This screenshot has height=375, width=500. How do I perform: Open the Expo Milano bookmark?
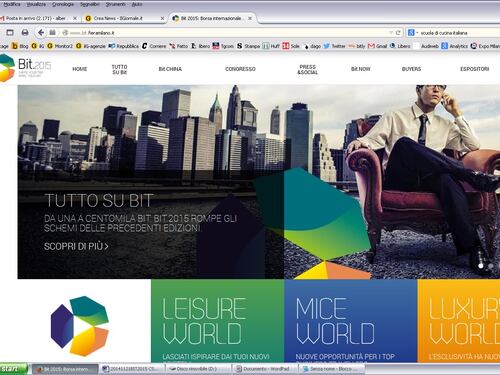point(485,46)
